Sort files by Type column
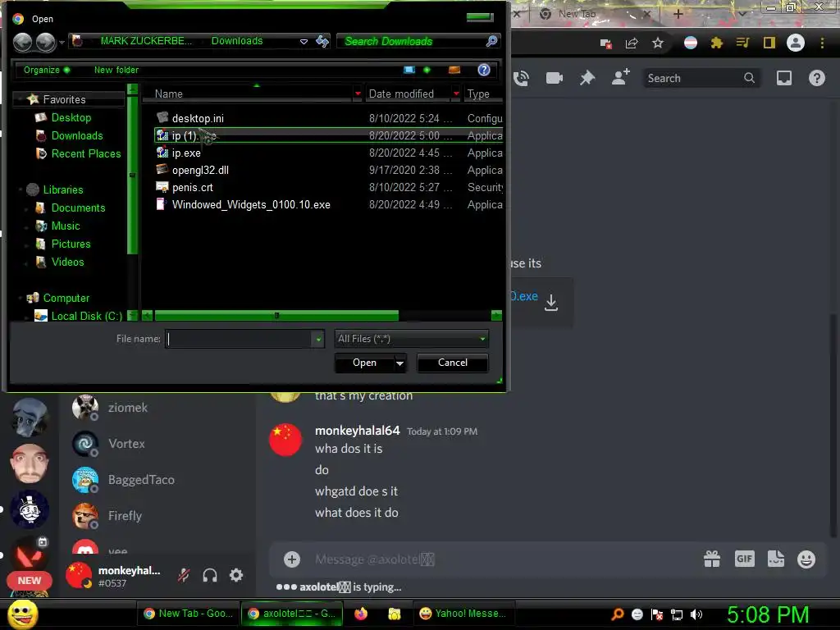Screen dimensions: 840x630 click(478, 94)
